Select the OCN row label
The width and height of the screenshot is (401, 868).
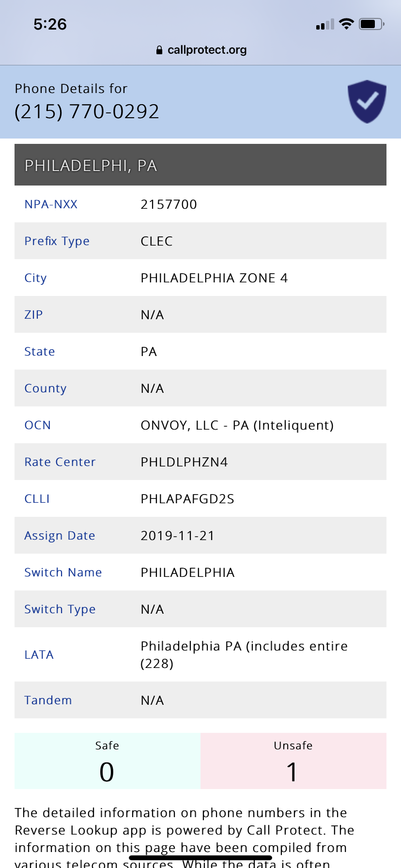pos(37,425)
